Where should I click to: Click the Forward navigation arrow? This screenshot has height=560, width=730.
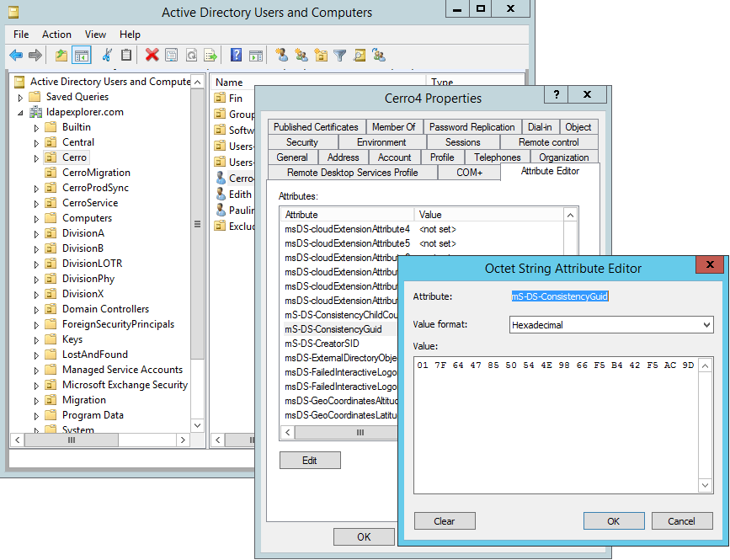(34, 56)
